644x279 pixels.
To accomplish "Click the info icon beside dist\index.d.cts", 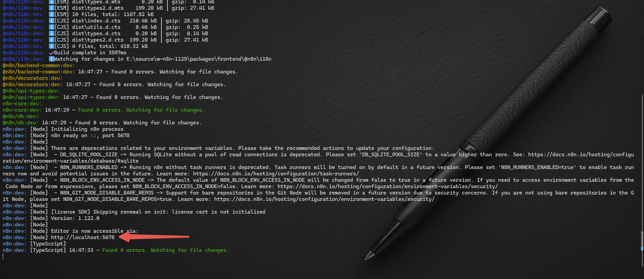I will point(51,21).
